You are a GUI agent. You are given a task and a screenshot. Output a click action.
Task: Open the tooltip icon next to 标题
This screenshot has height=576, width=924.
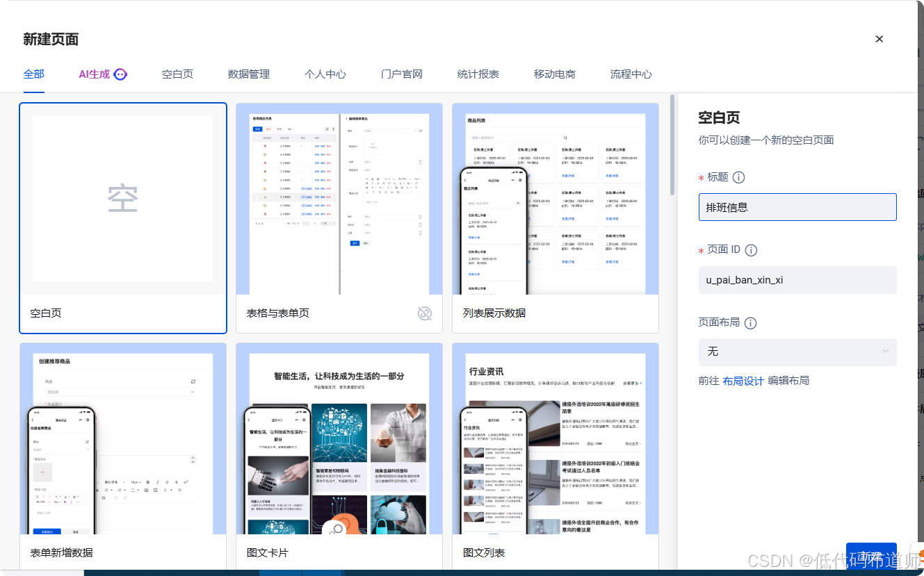(738, 177)
